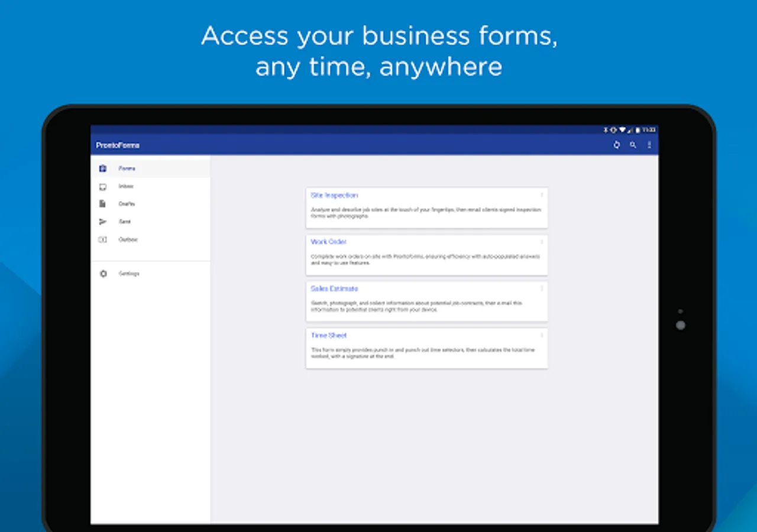The width and height of the screenshot is (757, 532).
Task: Click the Work Order description text
Action: click(x=425, y=259)
